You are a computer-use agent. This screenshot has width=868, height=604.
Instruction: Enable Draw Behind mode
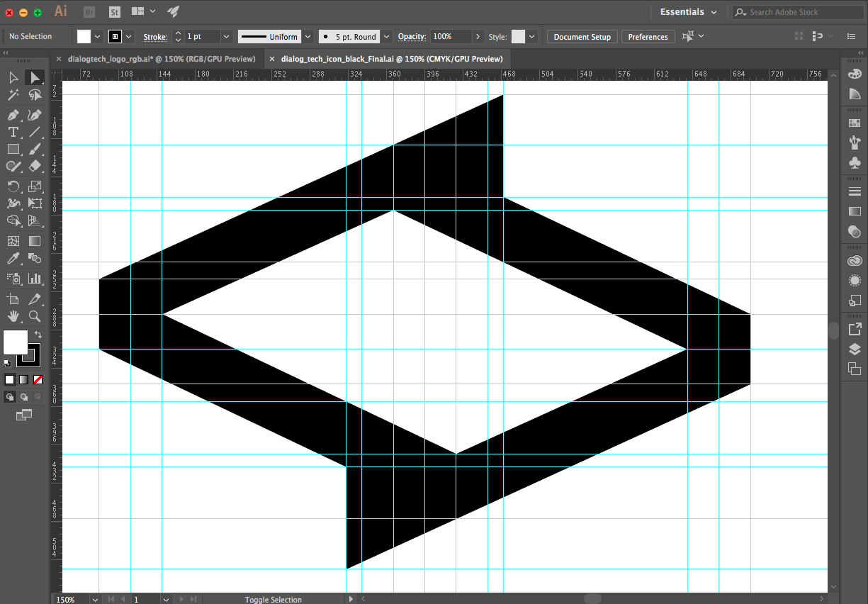coord(24,397)
